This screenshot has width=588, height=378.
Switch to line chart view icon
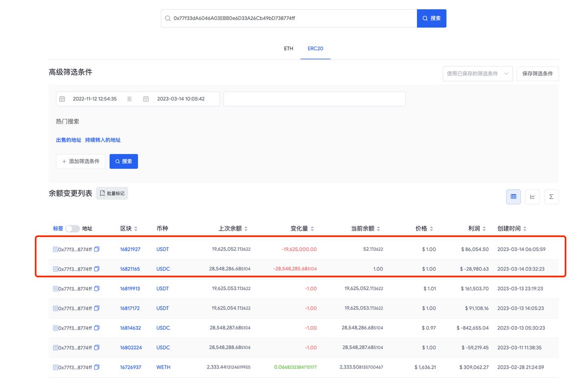point(532,197)
